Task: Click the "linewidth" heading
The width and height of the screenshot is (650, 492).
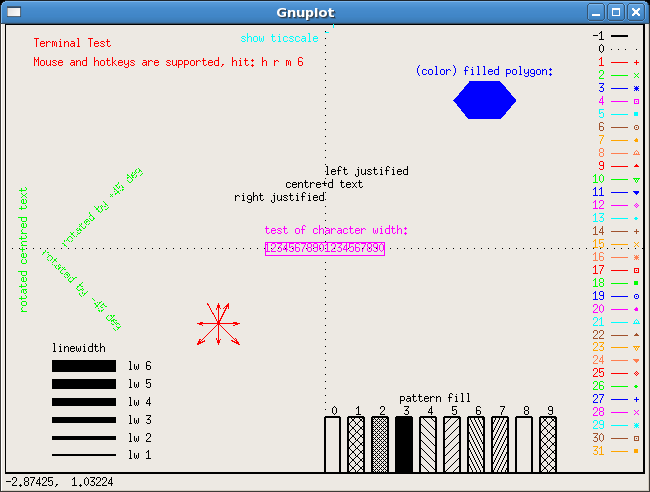Action: point(79,348)
